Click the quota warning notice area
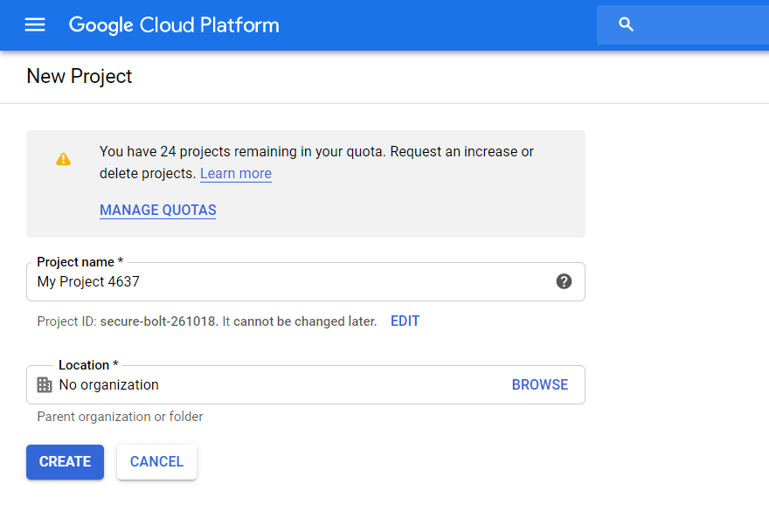The width and height of the screenshot is (769, 532). (306, 183)
